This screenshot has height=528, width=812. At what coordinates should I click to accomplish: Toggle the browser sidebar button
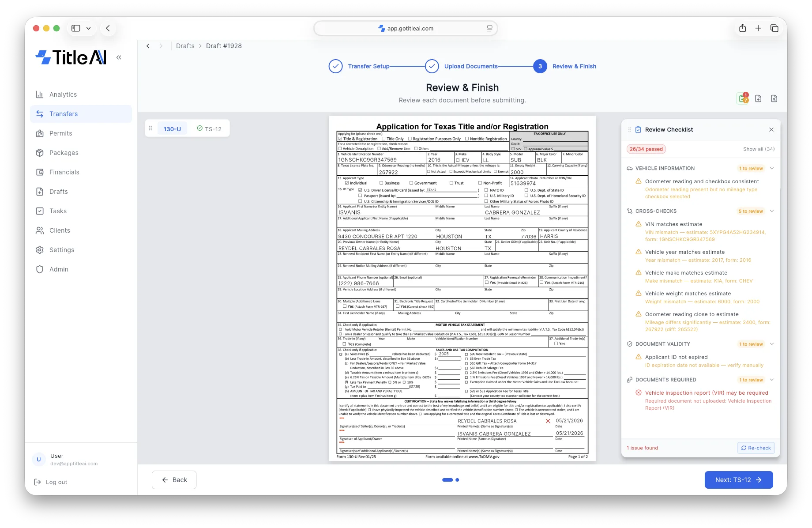tap(76, 28)
